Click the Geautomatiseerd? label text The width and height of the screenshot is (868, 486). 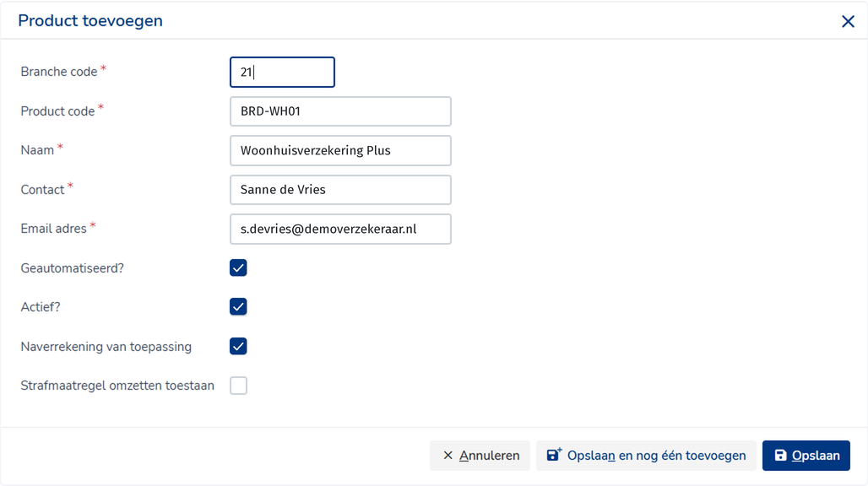click(72, 268)
